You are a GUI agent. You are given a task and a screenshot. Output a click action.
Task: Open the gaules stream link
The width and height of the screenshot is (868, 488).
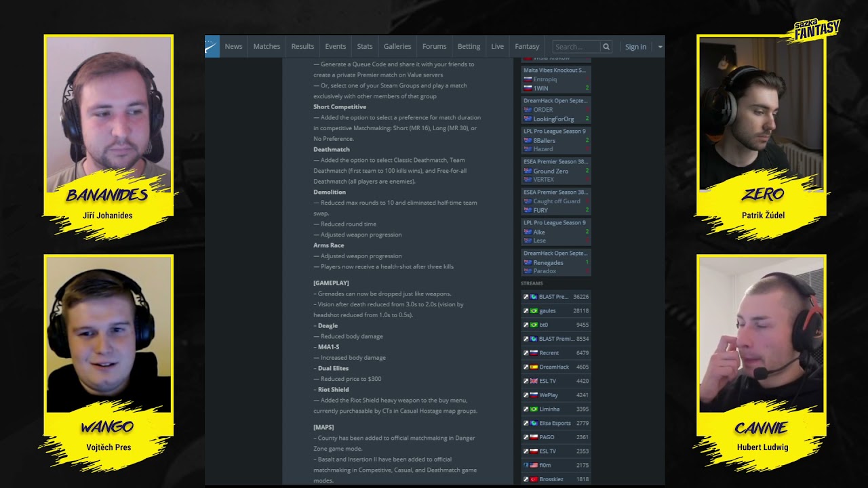(x=556, y=311)
